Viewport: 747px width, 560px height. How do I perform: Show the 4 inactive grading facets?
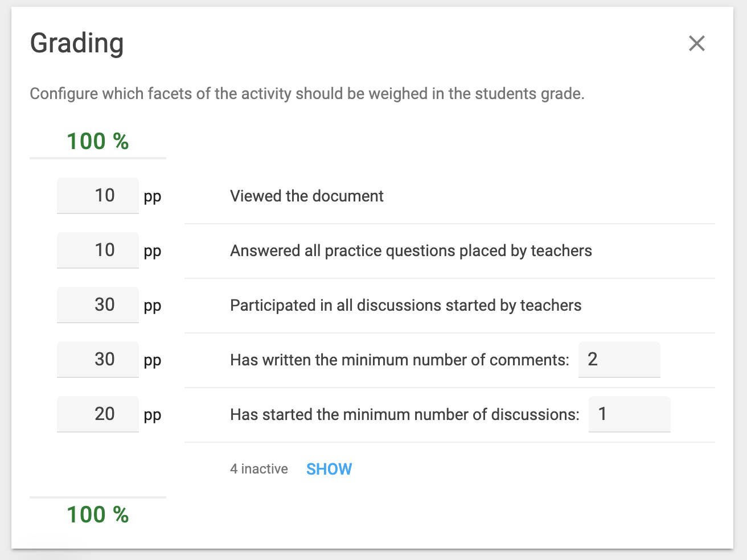click(329, 469)
